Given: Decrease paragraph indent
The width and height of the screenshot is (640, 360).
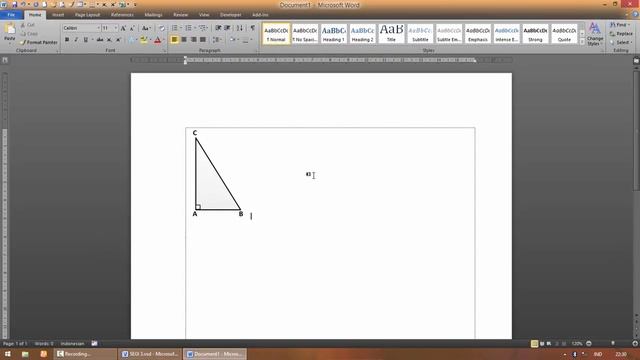Looking at the screenshot, I should [218, 28].
